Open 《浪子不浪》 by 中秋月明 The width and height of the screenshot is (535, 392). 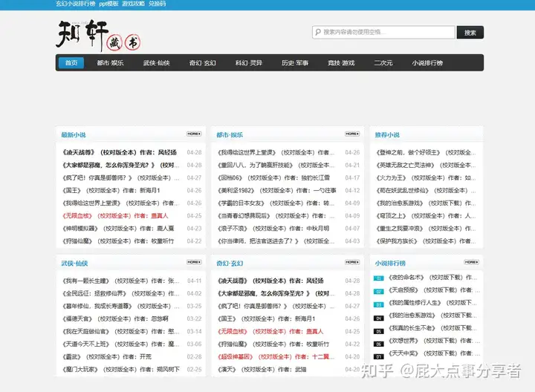tap(273, 229)
